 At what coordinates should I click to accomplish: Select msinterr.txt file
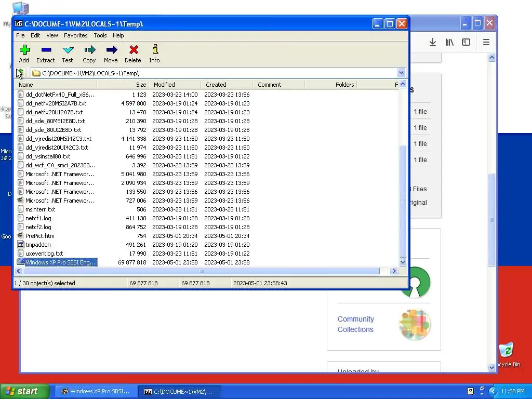[40, 209]
